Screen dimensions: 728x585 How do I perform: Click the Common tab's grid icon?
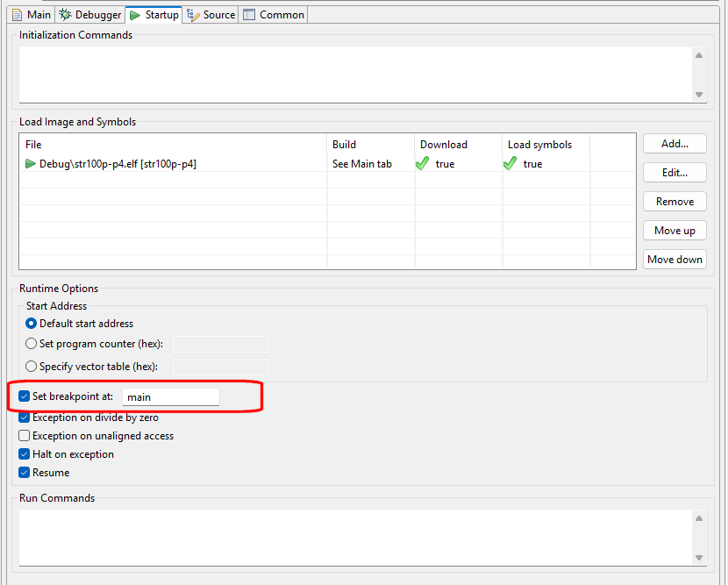coord(248,14)
